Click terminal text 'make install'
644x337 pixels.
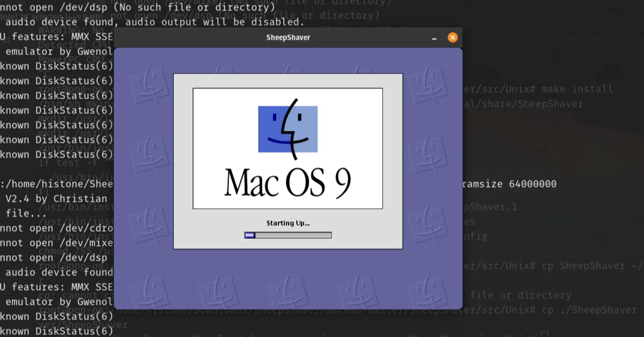click(x=577, y=89)
